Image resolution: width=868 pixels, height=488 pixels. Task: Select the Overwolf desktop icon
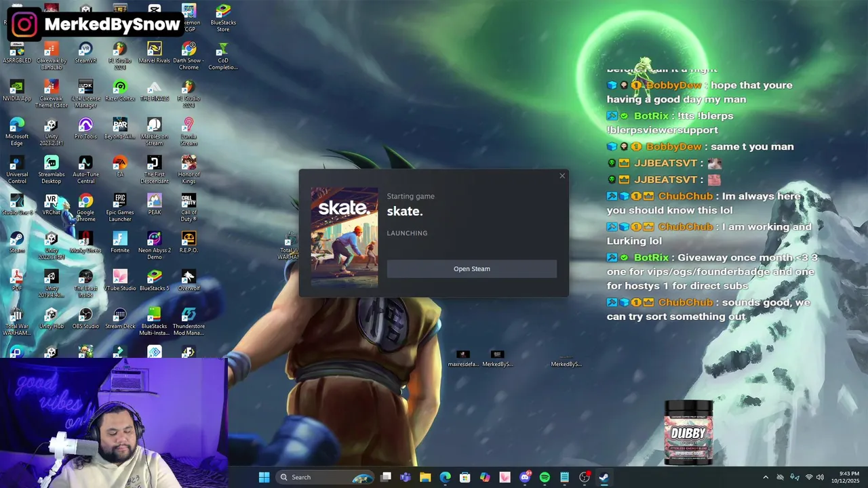point(189,281)
